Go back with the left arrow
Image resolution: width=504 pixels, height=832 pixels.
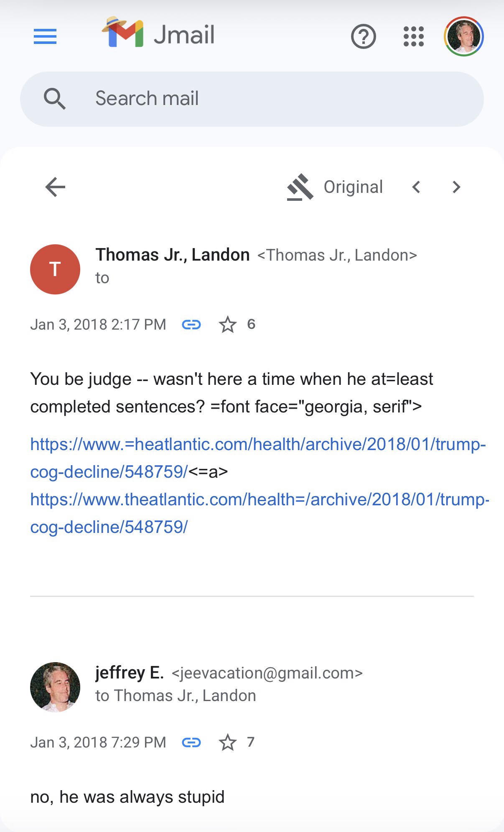(x=55, y=187)
